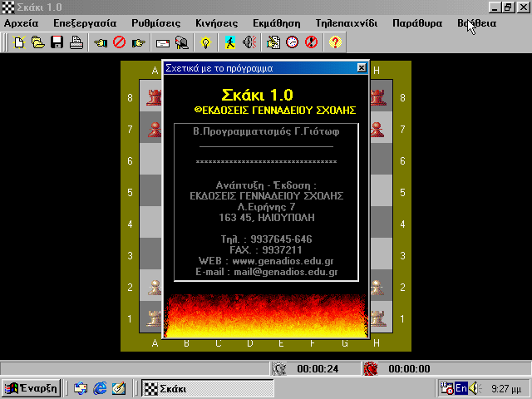The height and width of the screenshot is (399, 532).
Task: Click the Σκάκι 1.0 yellow heading
Action: point(257,95)
